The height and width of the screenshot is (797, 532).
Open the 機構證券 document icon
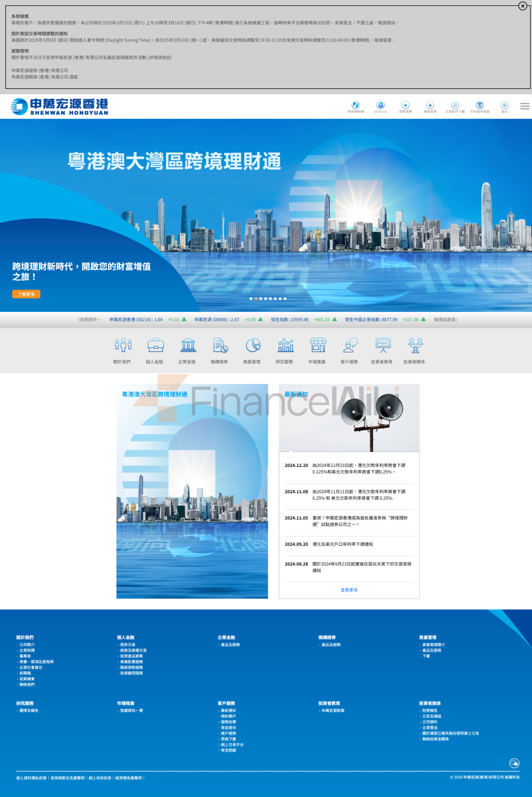tap(220, 346)
